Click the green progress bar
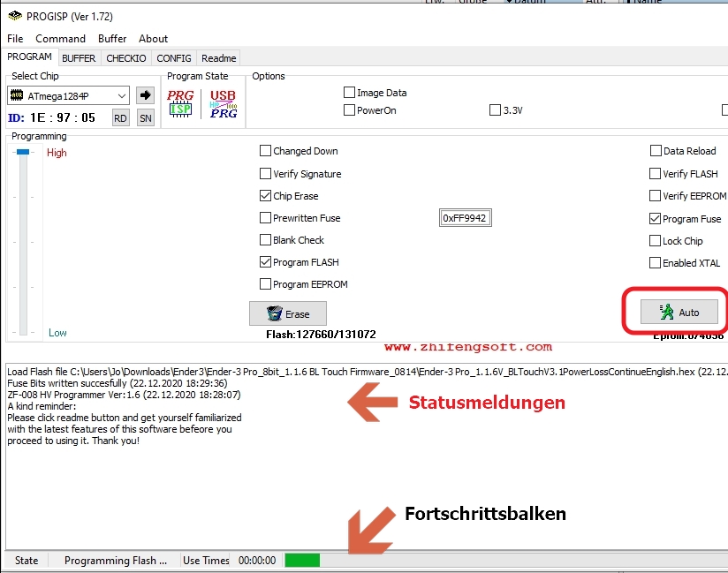728x573 pixels. (x=302, y=560)
